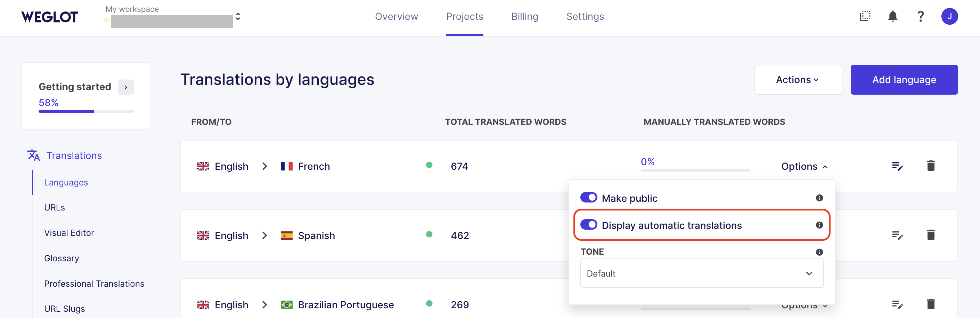980x318 pixels.
Task: Click the 269 translated words value
Action: 459,305
